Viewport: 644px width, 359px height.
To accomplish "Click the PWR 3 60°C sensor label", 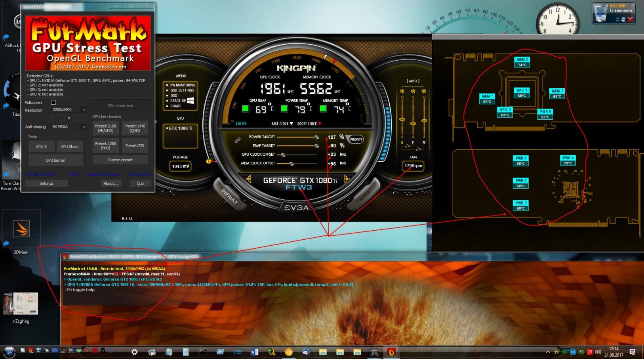I will [520, 206].
